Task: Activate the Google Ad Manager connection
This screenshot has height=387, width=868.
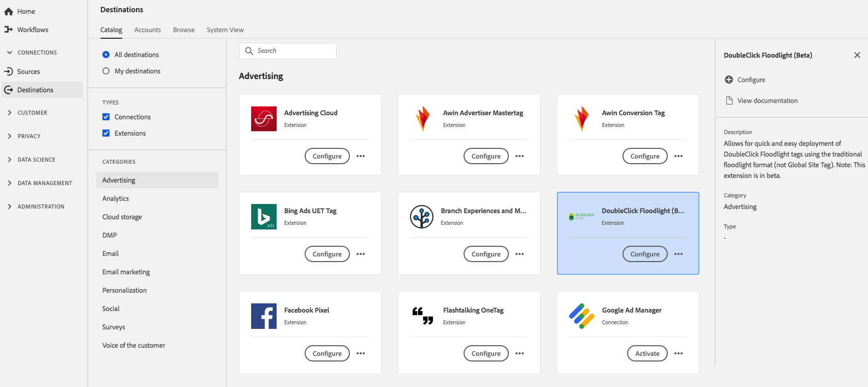Action: (647, 353)
